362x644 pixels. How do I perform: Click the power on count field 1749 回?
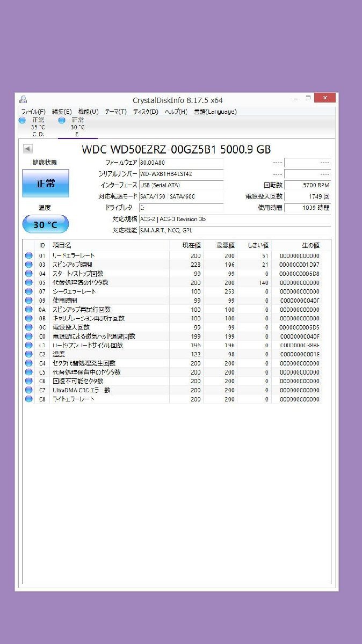click(x=307, y=196)
